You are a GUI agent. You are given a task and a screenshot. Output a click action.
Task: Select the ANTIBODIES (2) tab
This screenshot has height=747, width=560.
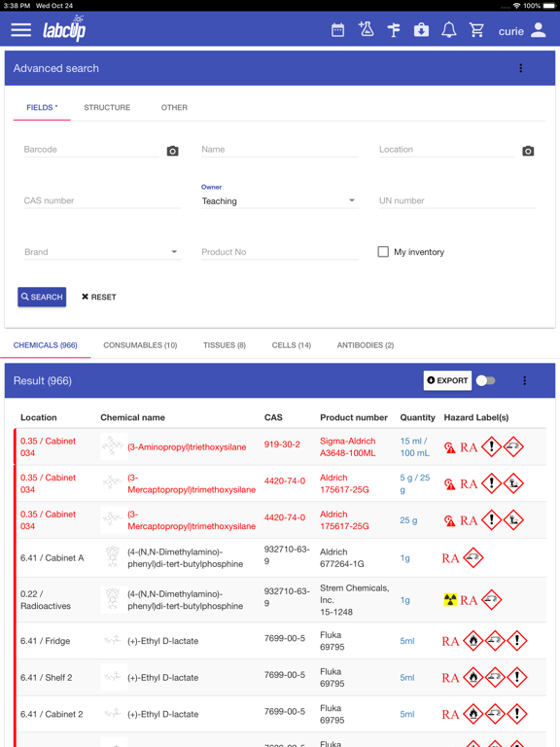click(x=366, y=345)
